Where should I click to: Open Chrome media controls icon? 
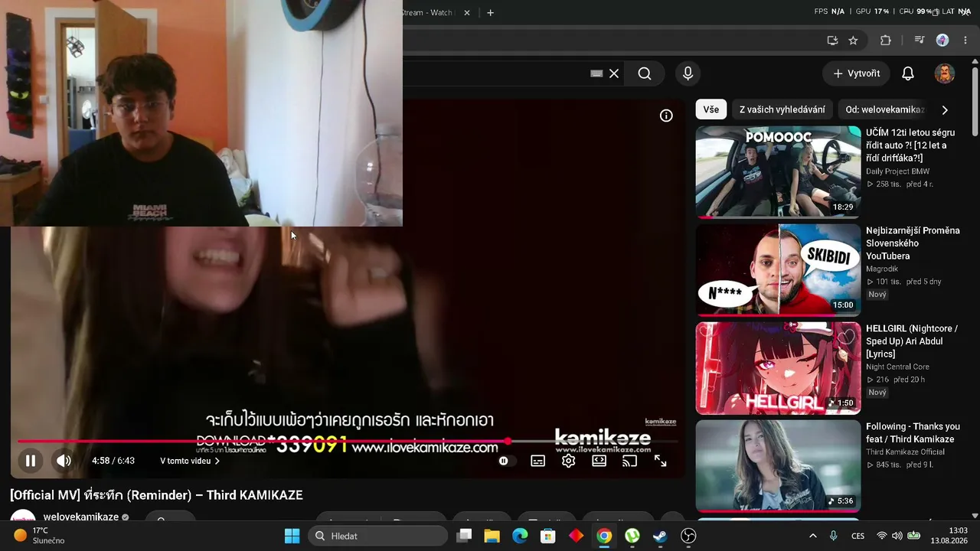coord(920,41)
